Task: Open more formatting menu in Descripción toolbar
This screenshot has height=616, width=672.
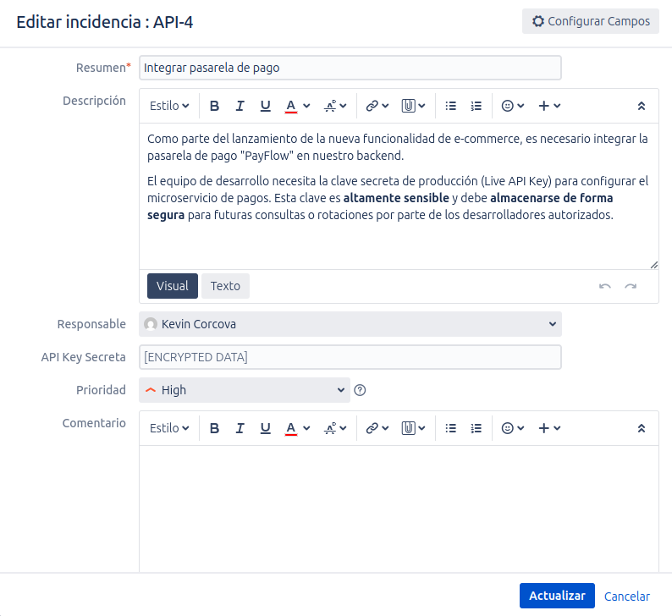Action: (335, 106)
